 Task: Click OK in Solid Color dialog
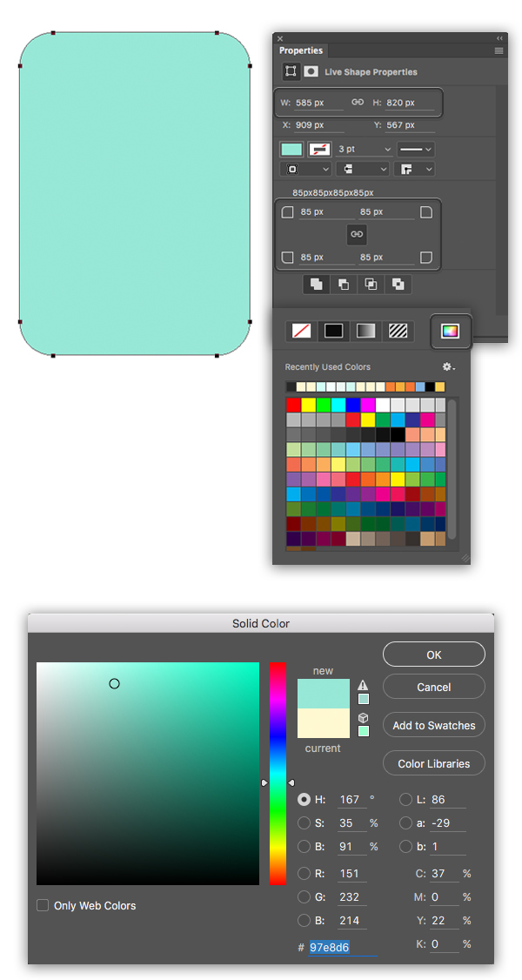click(434, 654)
